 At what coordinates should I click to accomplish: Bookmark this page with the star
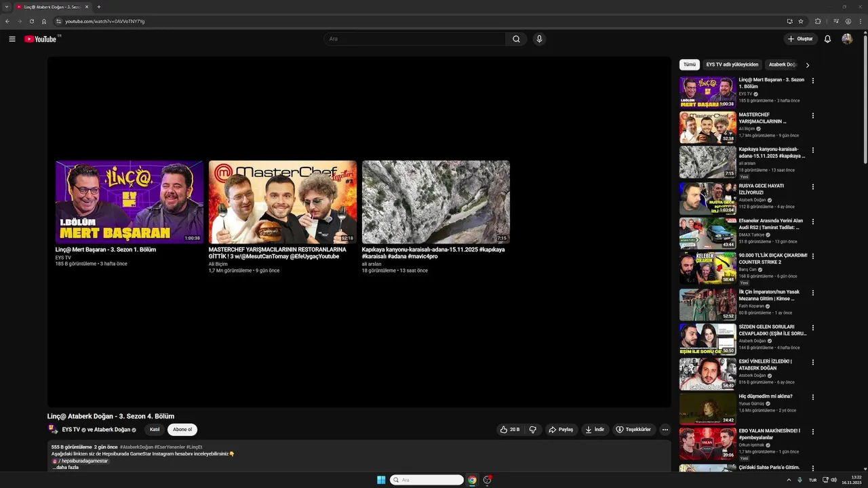click(801, 21)
